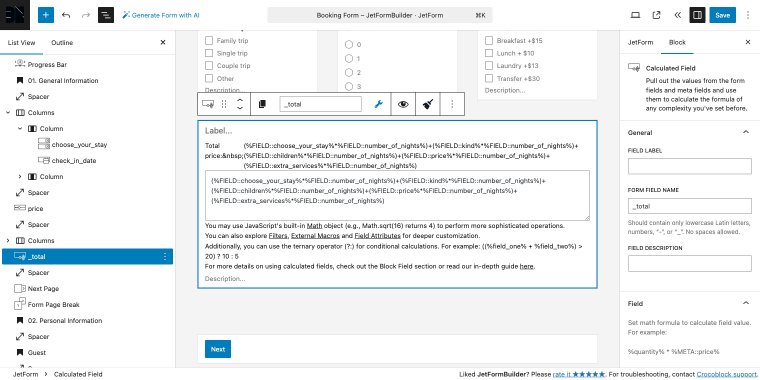Viewport: 760px width, 380px height.
Task: Check the Other checkbox
Action: click(209, 78)
